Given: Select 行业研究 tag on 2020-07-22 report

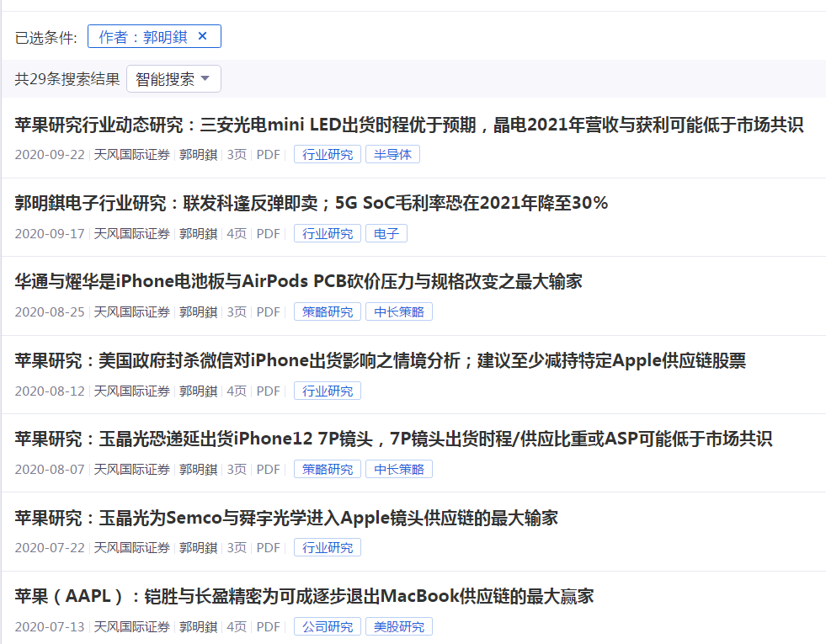Looking at the screenshot, I should click(x=328, y=548).
